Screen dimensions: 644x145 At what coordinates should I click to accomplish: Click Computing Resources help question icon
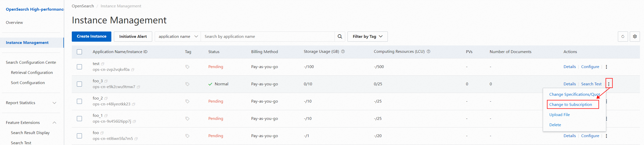pos(428,52)
